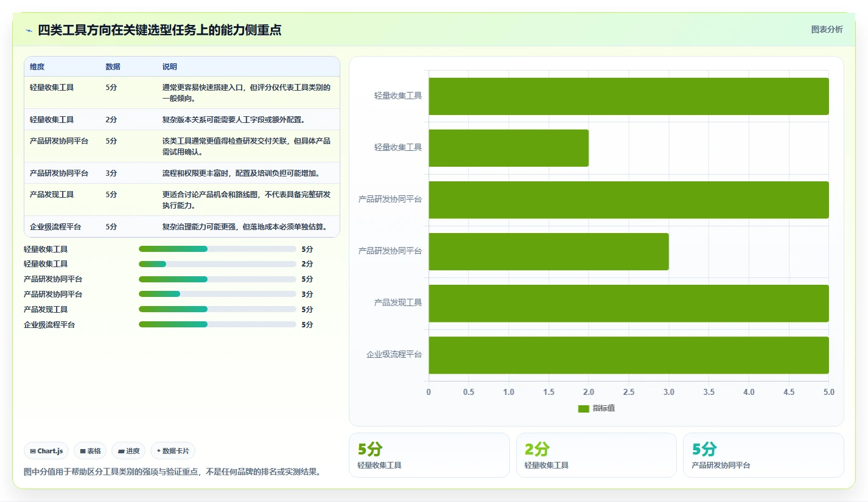Click the pulse icon beside the page title
Image resolution: width=868 pixels, height=502 pixels.
click(x=29, y=30)
